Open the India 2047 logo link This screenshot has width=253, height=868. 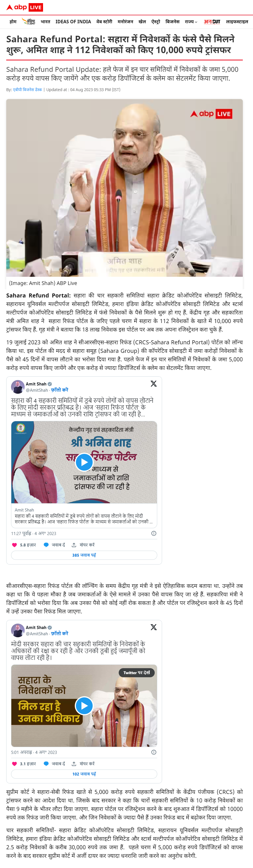tap(29, 22)
